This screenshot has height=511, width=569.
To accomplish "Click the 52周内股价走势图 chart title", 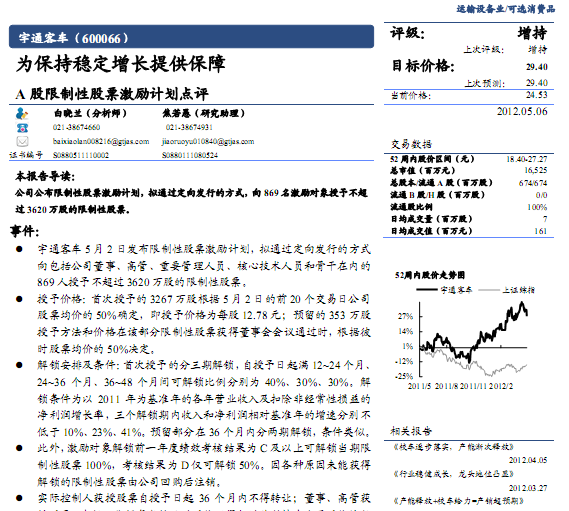I will (430, 275).
